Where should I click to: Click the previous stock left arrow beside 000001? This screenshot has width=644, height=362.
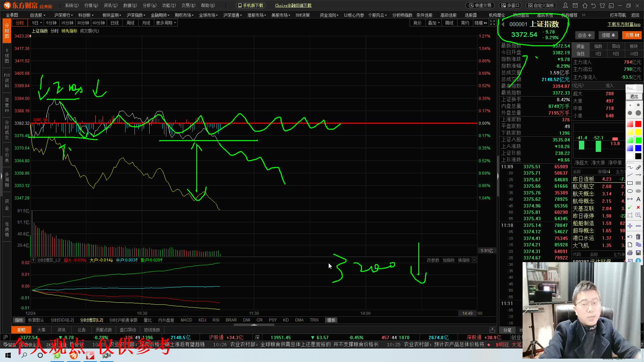point(503,24)
